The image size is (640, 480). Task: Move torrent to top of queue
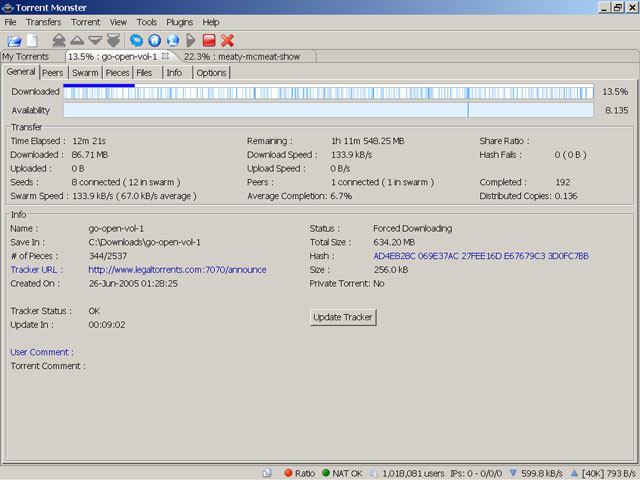59,40
